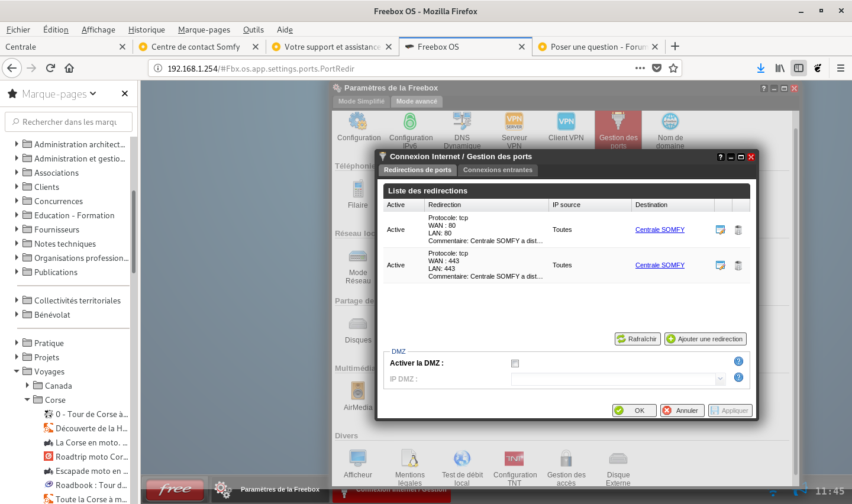Image resolution: width=852 pixels, height=504 pixels.
Task: Open the IP DMZ dropdown list
Action: pyautogui.click(x=720, y=379)
